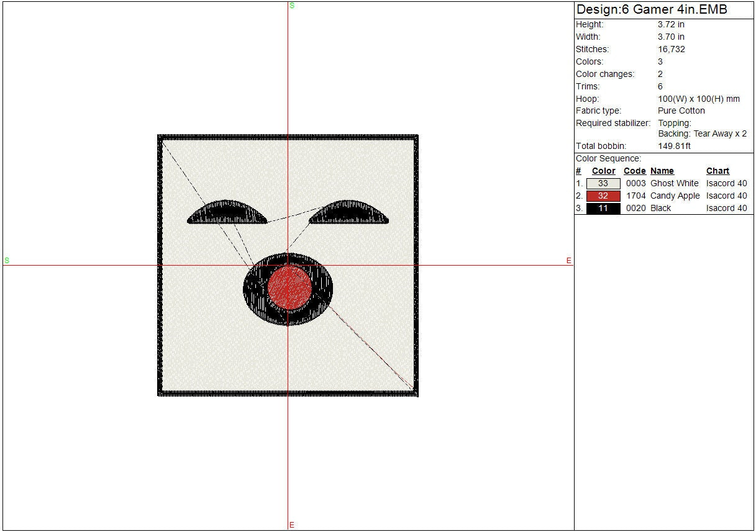Click the red circle in the design center
This screenshot has height=532, width=756.
click(x=289, y=288)
